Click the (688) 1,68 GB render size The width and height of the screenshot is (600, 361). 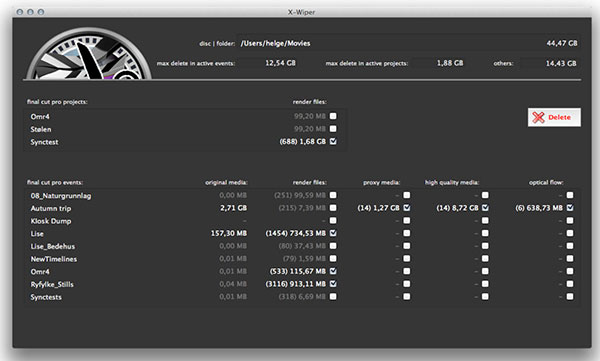(303, 142)
